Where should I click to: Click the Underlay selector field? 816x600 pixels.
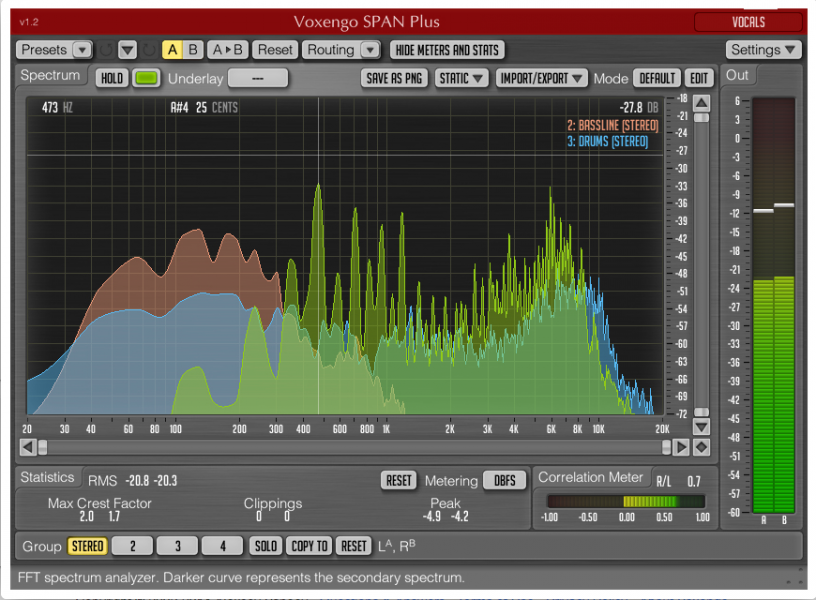(258, 78)
